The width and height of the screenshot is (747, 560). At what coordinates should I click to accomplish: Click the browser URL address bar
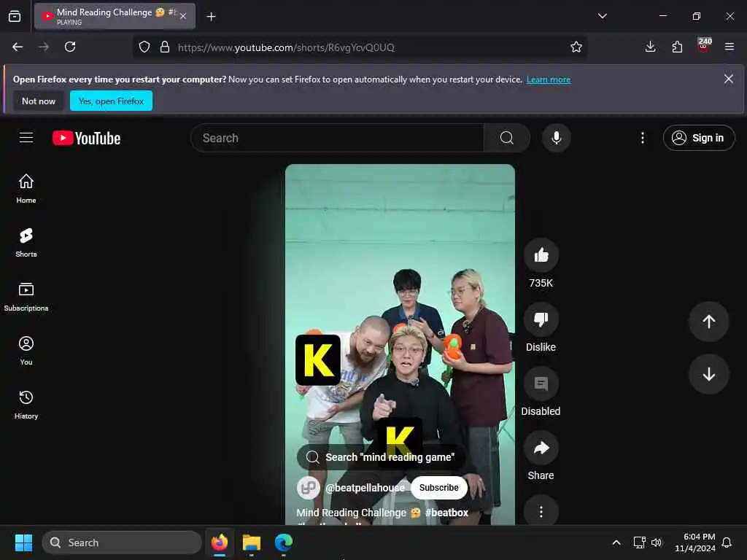pos(360,47)
